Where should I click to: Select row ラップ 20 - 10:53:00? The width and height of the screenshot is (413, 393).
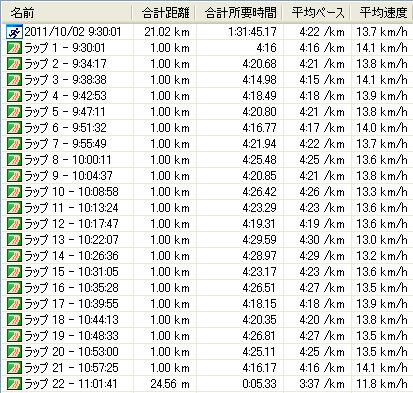pos(207,352)
